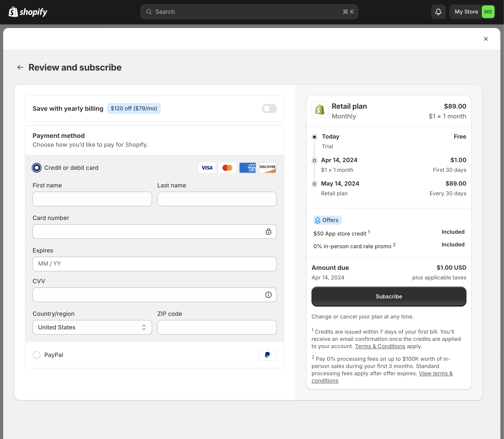This screenshot has width=504, height=439.
Task: Click the CVV info icon
Action: pyautogui.click(x=269, y=295)
